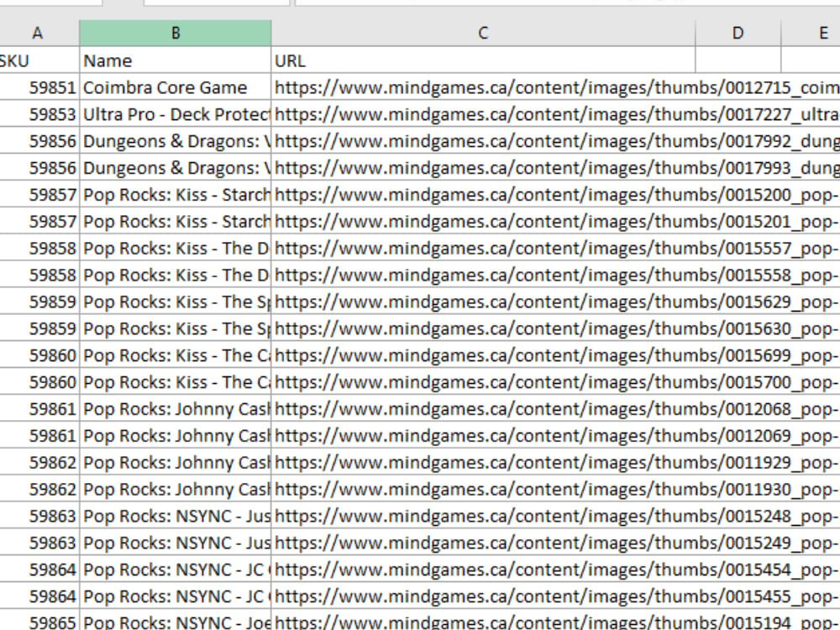This screenshot has height=630, width=840.
Task: Select column C header
Action: coord(483,34)
